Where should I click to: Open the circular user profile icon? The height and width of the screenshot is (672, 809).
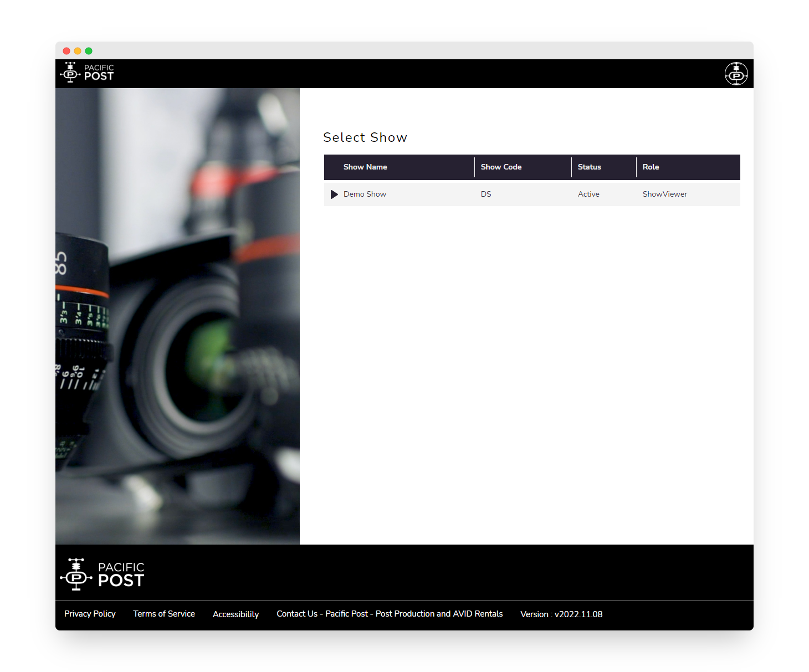(x=736, y=74)
